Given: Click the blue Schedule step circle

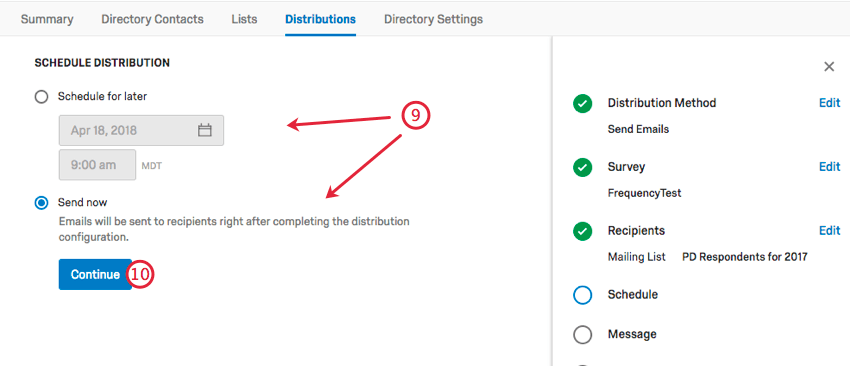Looking at the screenshot, I should 582,295.
